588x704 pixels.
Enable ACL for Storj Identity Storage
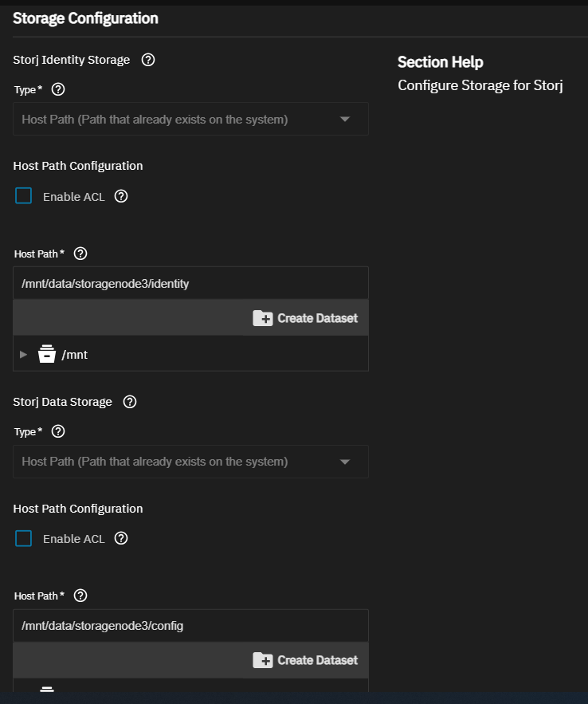(x=23, y=196)
